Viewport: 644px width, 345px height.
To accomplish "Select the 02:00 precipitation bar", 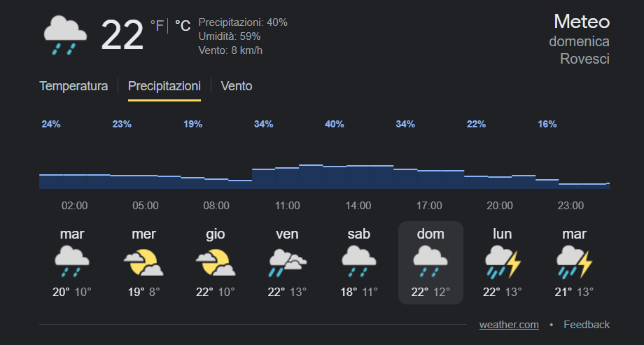I will point(74,181).
